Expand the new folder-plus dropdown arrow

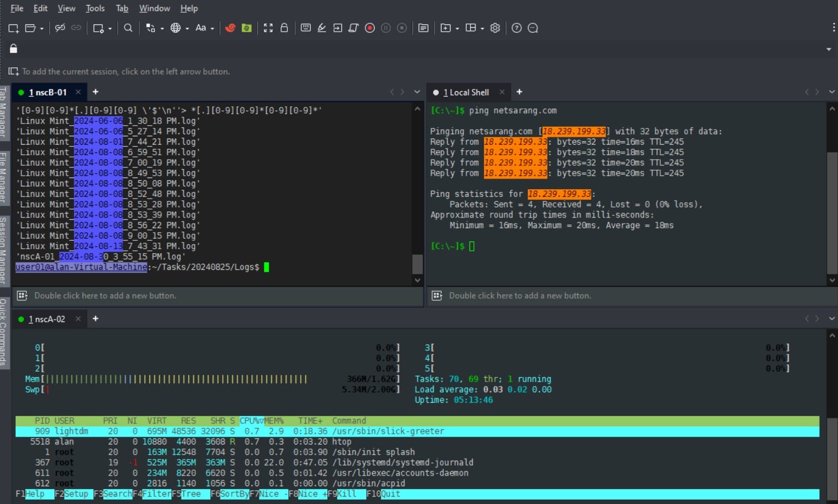click(x=457, y=28)
